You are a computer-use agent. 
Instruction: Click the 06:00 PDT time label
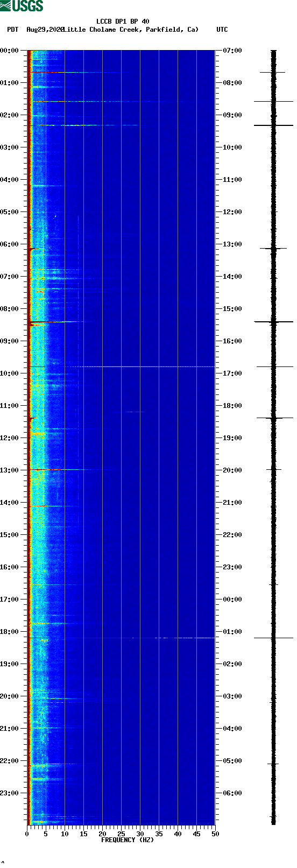9,244
